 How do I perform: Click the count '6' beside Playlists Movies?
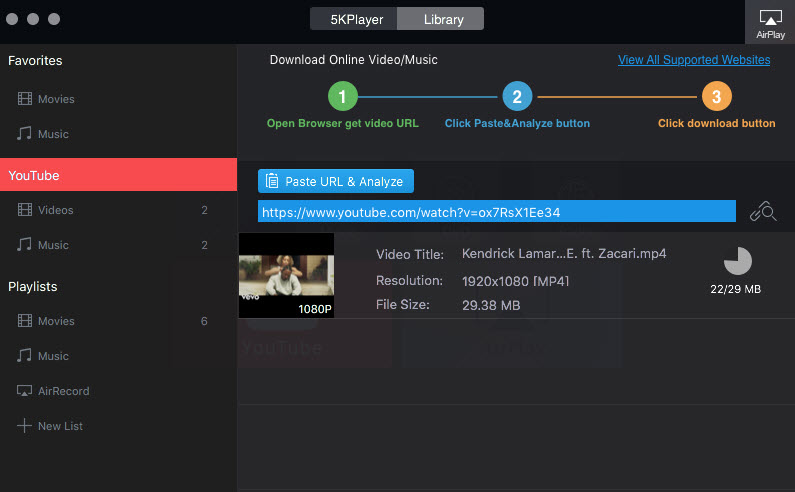tap(204, 321)
